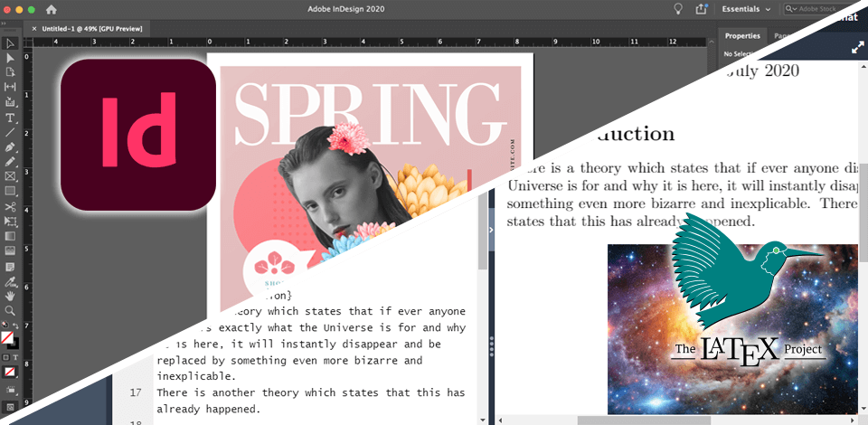Viewport: 868px width, 425px height.
Task: Click the default fill and stroke icon
Action: 5,326
